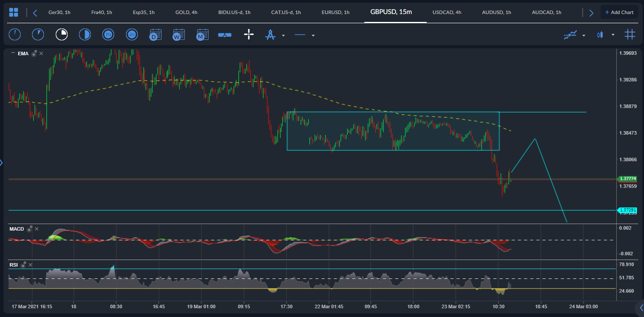
Task: Expand the left side panel arrow
Action: point(1,163)
